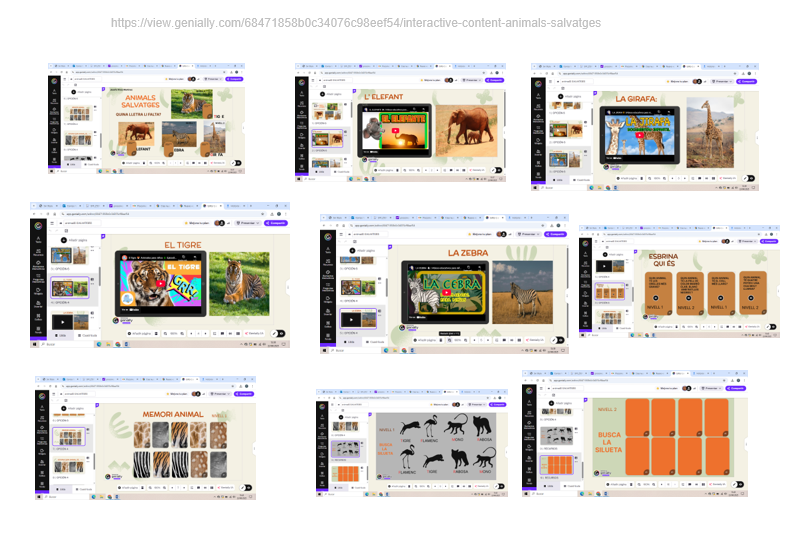The width and height of the screenshot is (790, 555).
Task: Open Word from El Tigre screenshot taskbar
Action: point(126,344)
